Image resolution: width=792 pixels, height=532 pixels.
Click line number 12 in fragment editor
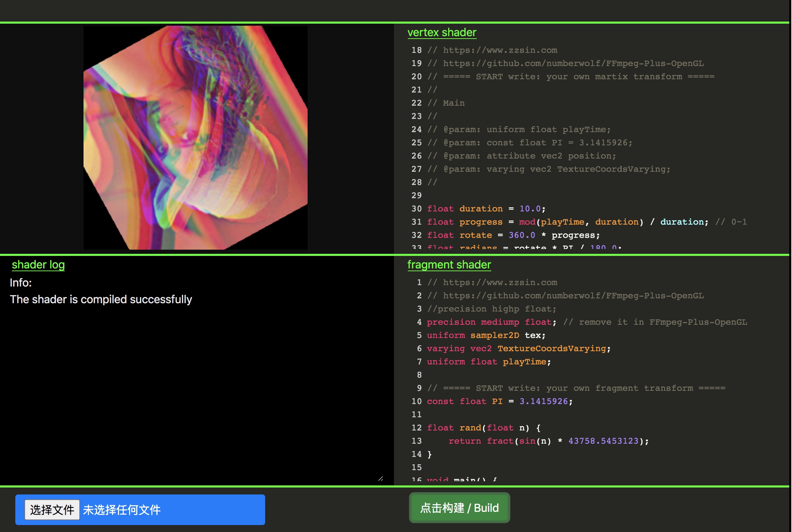416,428
